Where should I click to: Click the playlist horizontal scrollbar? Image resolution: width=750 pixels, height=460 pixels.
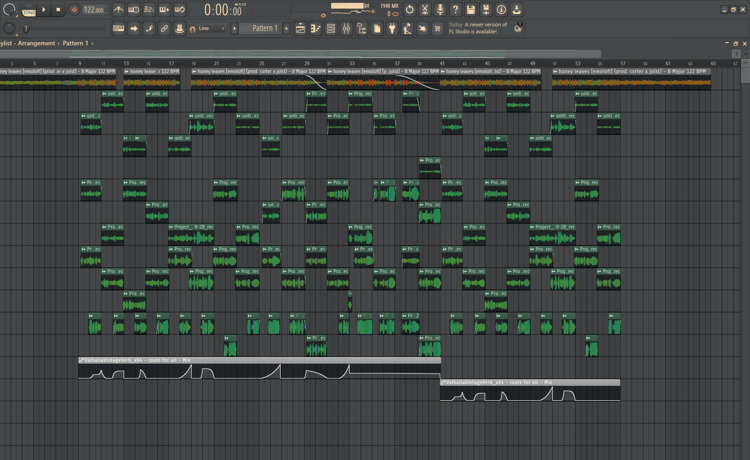click(x=300, y=54)
